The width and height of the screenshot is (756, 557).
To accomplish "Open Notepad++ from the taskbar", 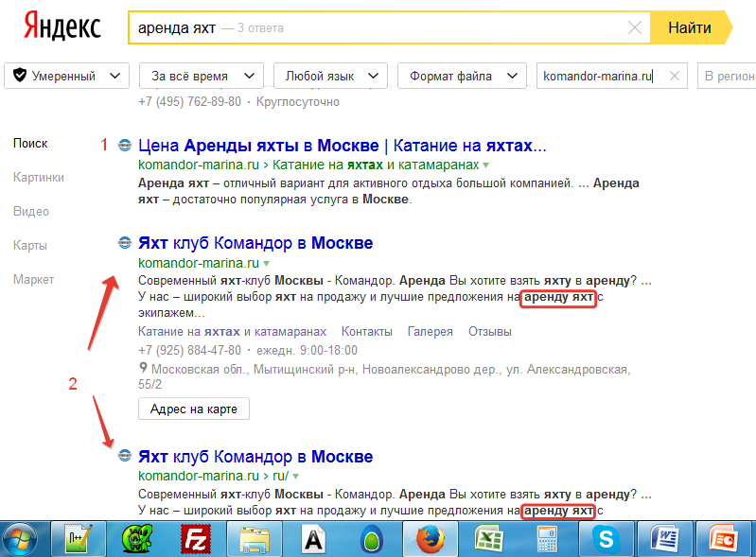I will (79, 539).
